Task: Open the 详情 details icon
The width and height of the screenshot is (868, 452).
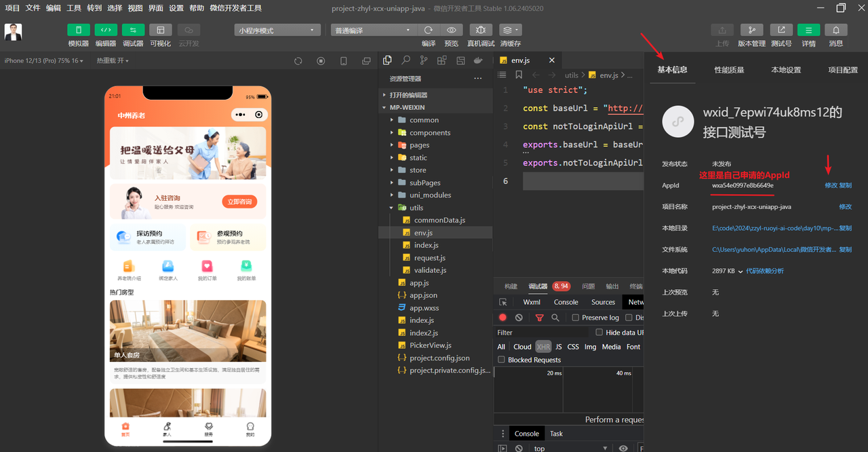Action: pos(808,30)
